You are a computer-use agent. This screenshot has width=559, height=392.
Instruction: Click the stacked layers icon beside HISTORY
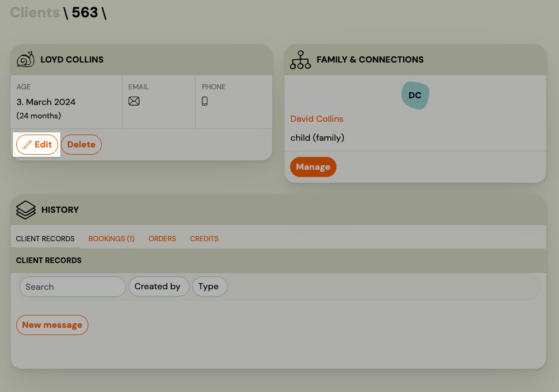point(25,210)
